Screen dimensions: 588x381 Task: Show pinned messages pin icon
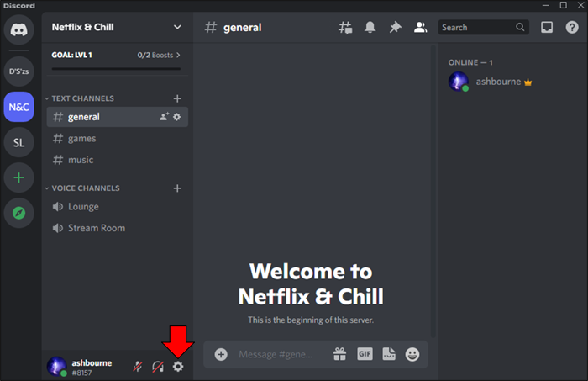click(396, 27)
